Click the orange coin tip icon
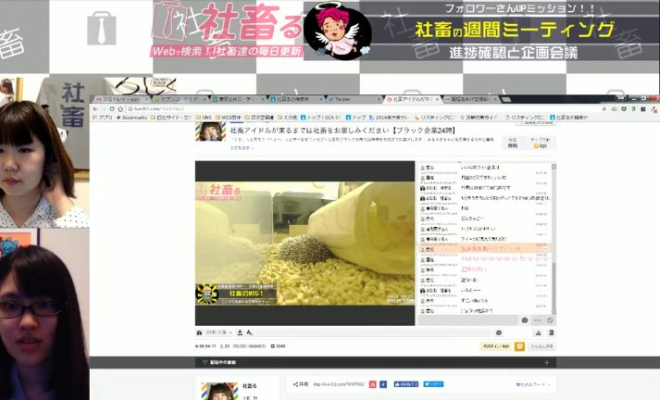 pyautogui.click(x=519, y=345)
